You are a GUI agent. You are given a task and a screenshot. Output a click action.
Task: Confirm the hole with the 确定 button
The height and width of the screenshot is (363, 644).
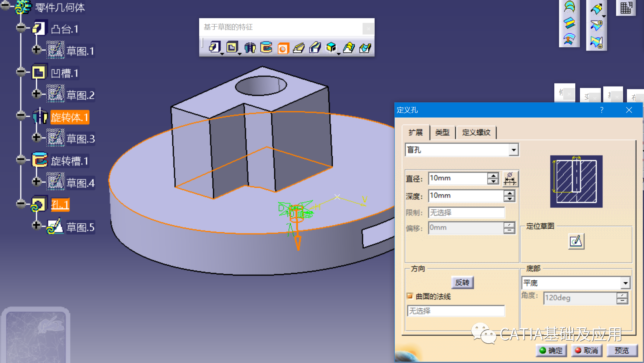pyautogui.click(x=551, y=351)
